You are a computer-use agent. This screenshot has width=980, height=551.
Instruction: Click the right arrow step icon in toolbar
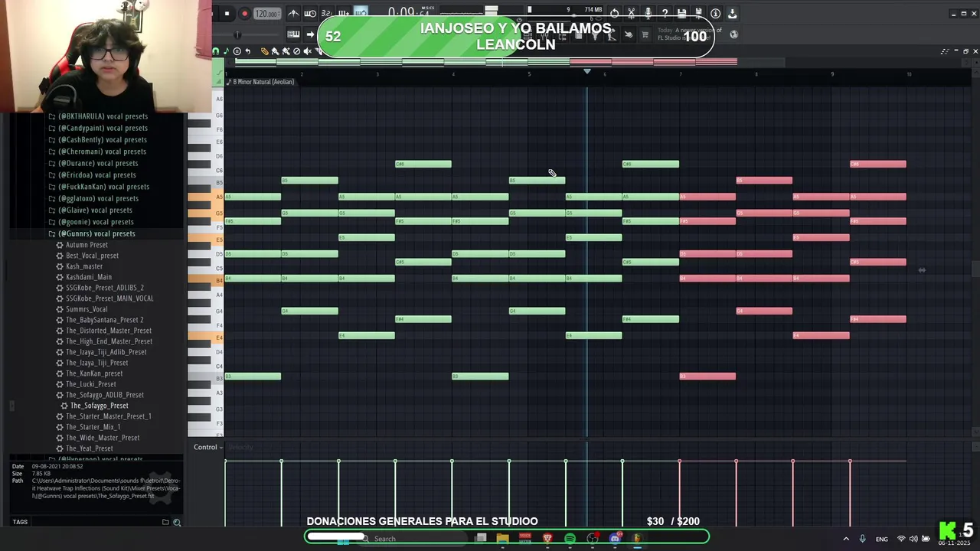(310, 34)
